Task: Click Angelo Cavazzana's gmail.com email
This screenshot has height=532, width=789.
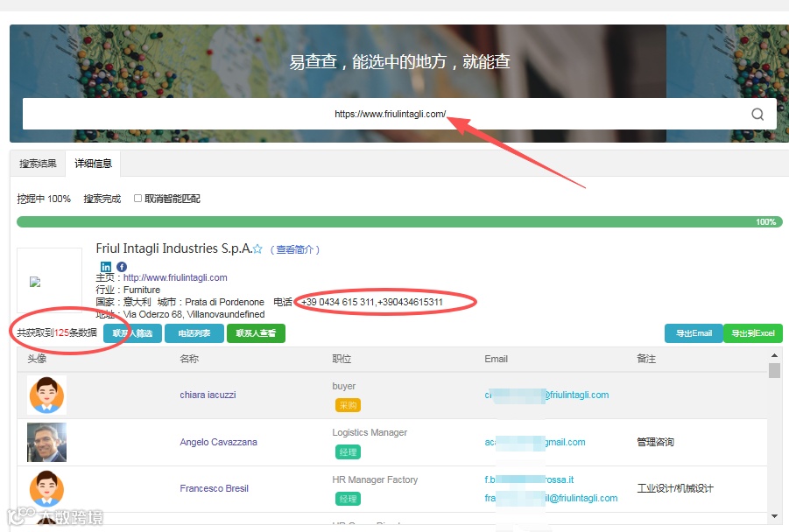Action: (x=535, y=443)
